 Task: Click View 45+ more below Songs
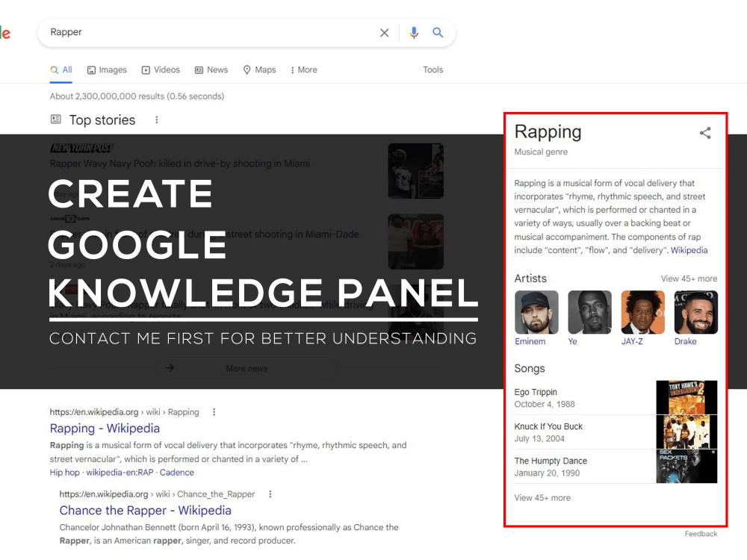pos(542,497)
